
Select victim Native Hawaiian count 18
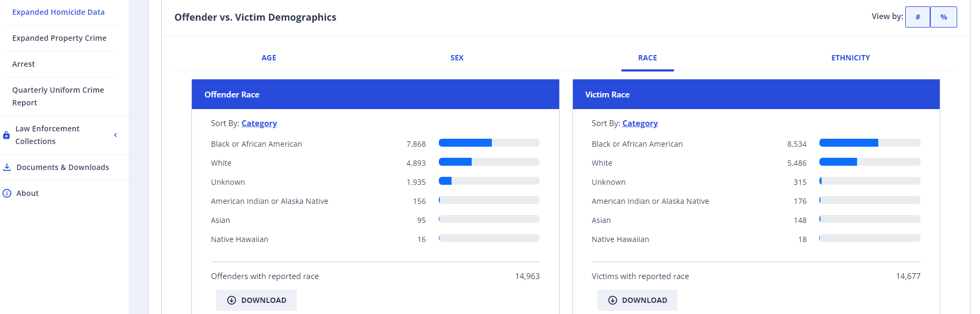(802, 239)
